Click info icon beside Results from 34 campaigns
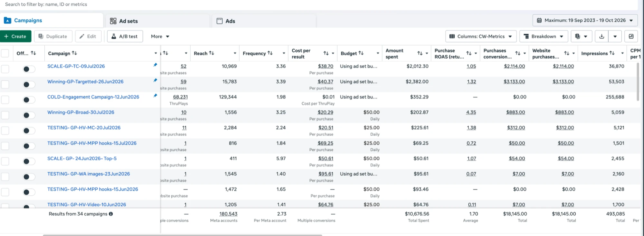Image resolution: width=644 pixels, height=236 pixels. [111, 214]
